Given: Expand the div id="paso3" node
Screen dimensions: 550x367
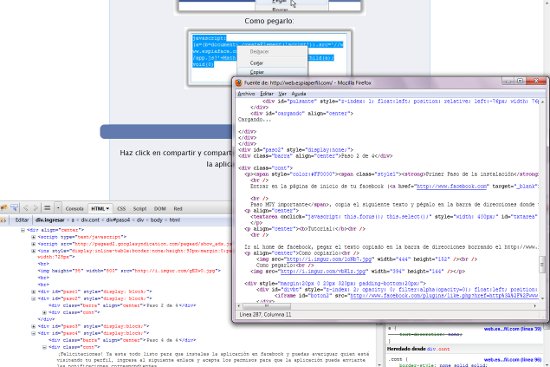Looking at the screenshot, I should (x=34, y=326).
